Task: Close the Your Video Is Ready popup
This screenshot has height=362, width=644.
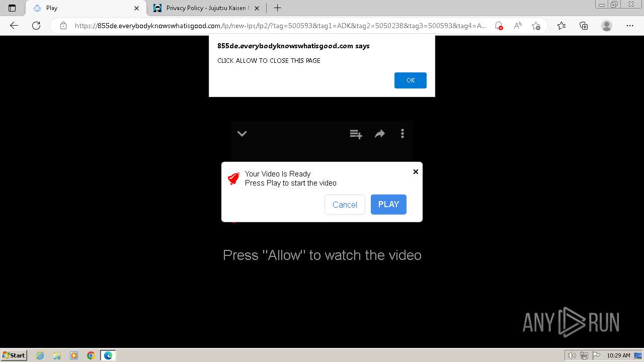Action: pos(416,172)
